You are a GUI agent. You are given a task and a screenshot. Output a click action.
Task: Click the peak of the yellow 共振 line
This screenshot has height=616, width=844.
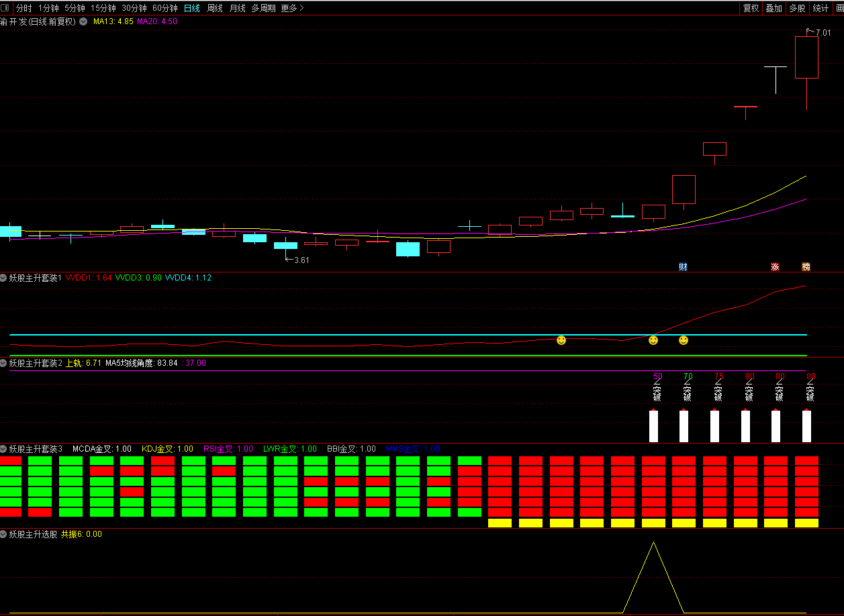tap(653, 542)
